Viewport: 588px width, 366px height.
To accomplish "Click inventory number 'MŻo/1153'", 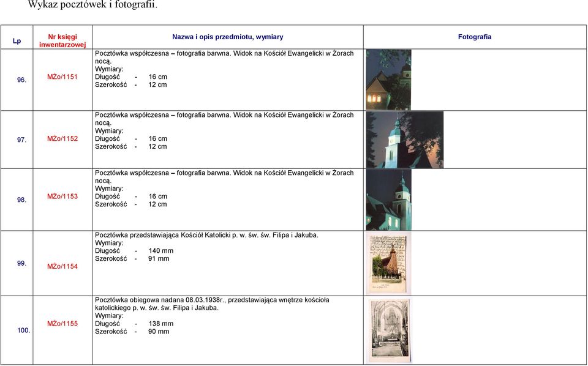I will coord(62,196).
